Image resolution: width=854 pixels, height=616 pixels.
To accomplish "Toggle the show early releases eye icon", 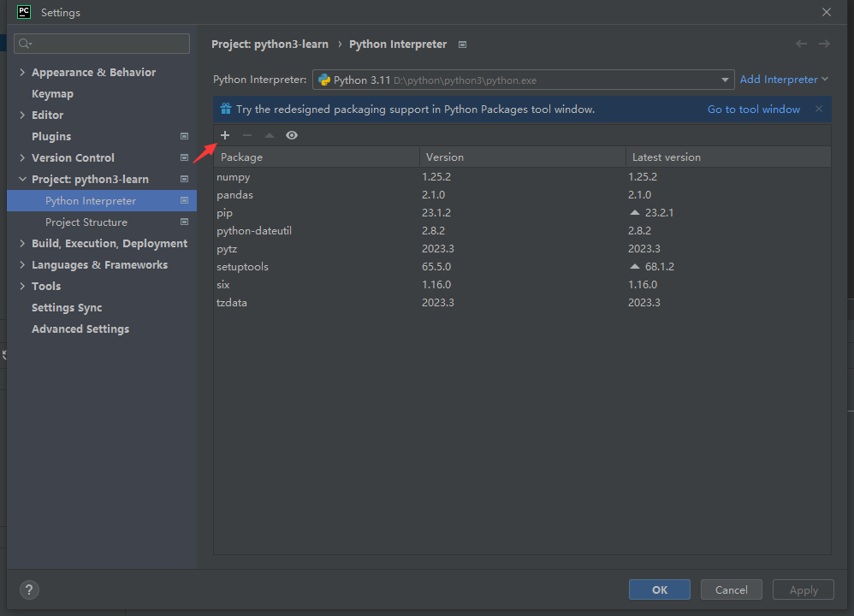I will pyautogui.click(x=292, y=135).
